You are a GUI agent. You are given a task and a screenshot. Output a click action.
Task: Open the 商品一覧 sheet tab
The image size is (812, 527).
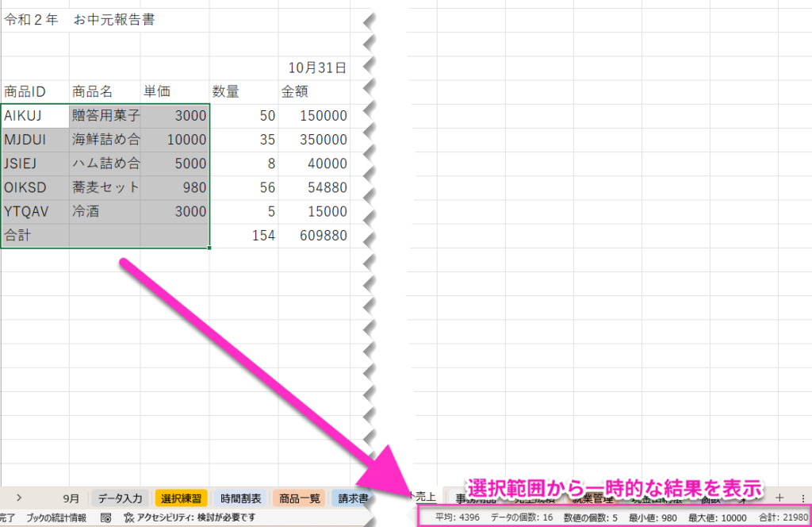(299, 498)
